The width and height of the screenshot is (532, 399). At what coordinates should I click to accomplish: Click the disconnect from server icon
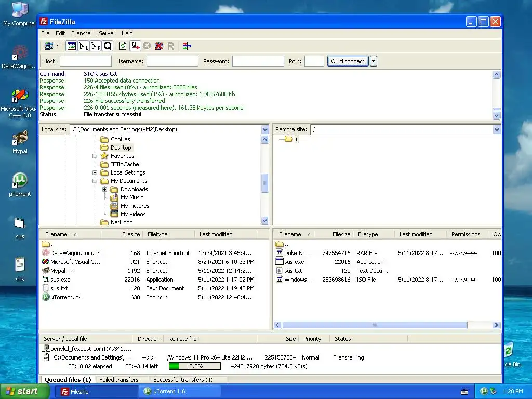click(159, 46)
